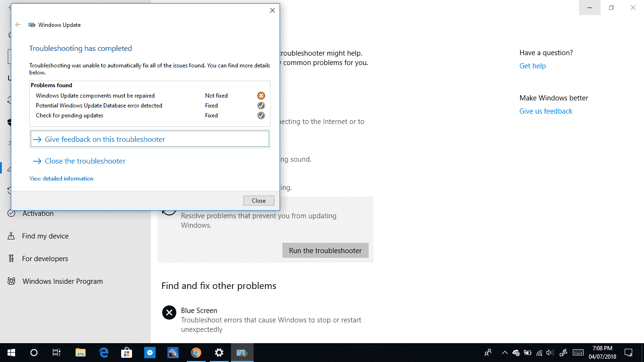Select 'Windows Update components must be repaired' row
The width and height of the screenshot is (644, 362).
150,96
